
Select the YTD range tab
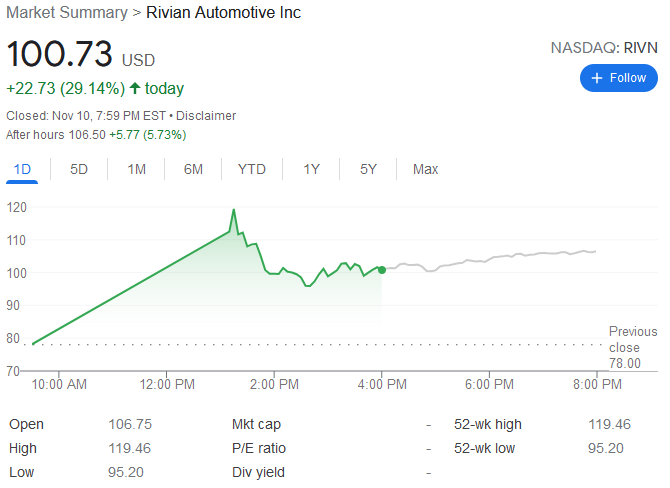pyautogui.click(x=252, y=169)
